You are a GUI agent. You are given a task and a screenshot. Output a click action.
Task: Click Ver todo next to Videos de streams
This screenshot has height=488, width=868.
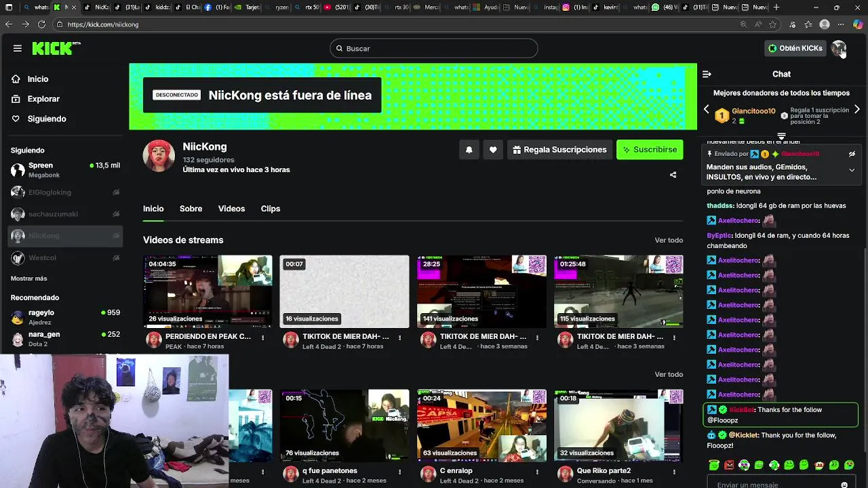[669, 241]
